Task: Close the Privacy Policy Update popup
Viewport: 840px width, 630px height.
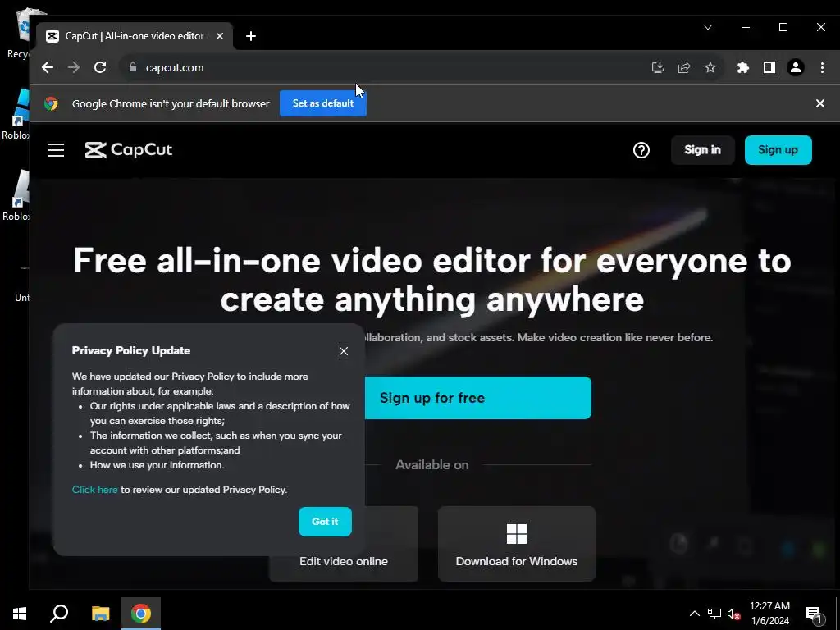Action: (x=344, y=351)
